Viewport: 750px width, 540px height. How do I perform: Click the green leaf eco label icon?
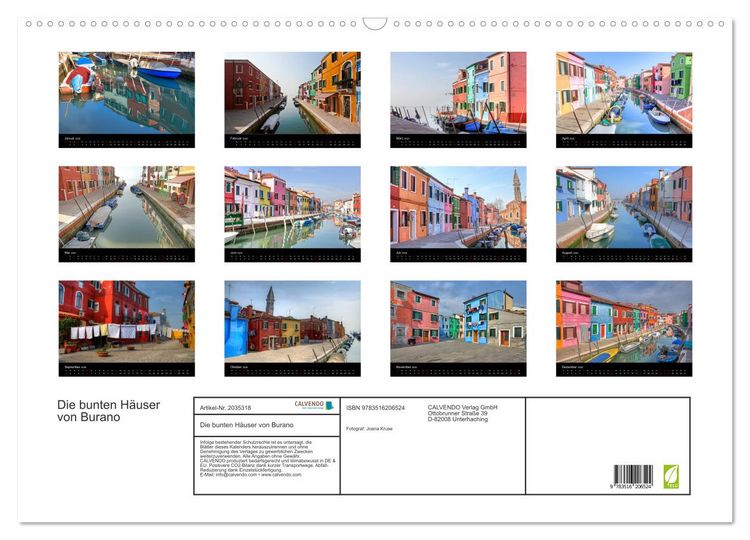(x=671, y=476)
